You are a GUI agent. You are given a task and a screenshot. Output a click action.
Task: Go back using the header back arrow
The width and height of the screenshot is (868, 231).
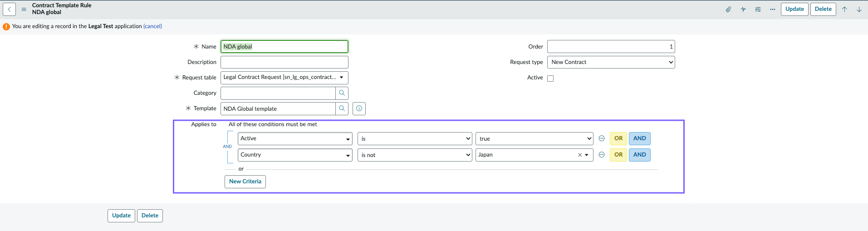pos(9,9)
